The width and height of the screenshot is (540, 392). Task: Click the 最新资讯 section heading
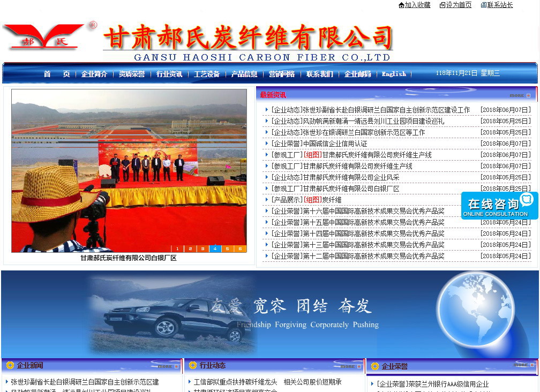point(273,95)
